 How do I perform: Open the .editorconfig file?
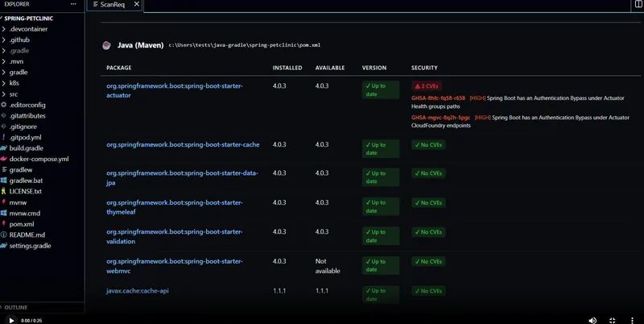[x=27, y=105]
